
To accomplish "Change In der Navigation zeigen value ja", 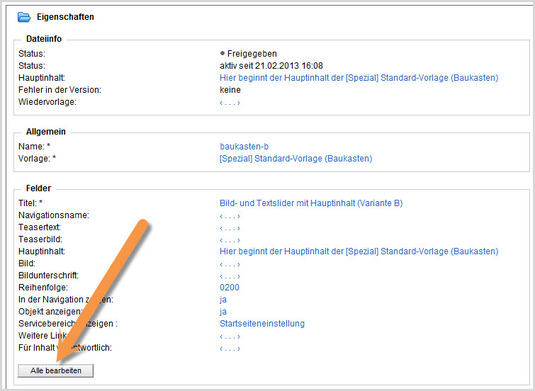I will click(x=223, y=300).
